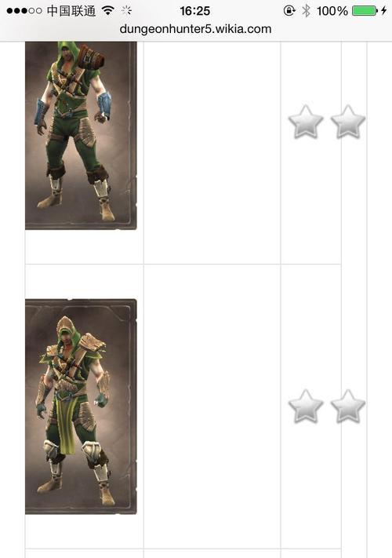Image resolution: width=392 pixels, height=558 pixels.
Task: Open the lower armor image with shoulder pads
Action: [x=81, y=407]
